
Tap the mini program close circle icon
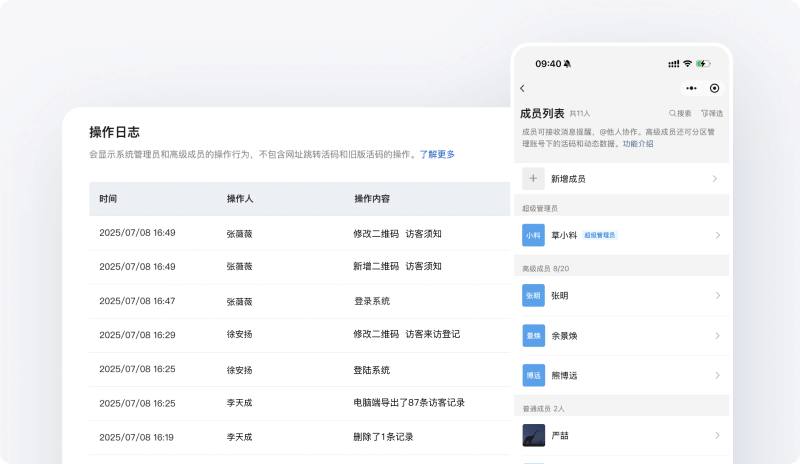click(714, 88)
